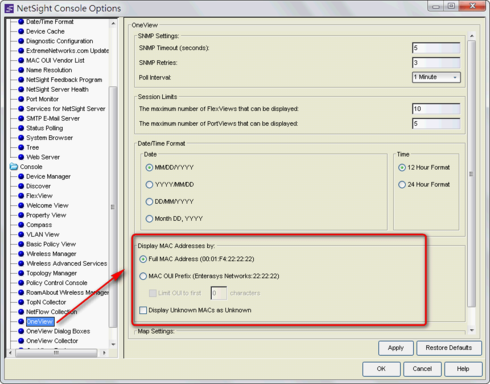Click the bullet icon next to Discover
This screenshot has width=490, height=384.
point(21,186)
